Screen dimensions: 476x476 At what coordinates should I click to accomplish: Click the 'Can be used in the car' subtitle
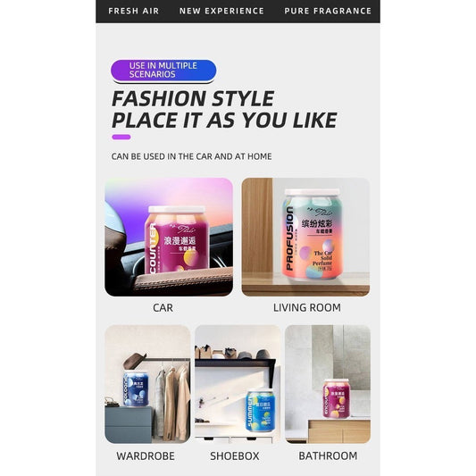(191, 156)
